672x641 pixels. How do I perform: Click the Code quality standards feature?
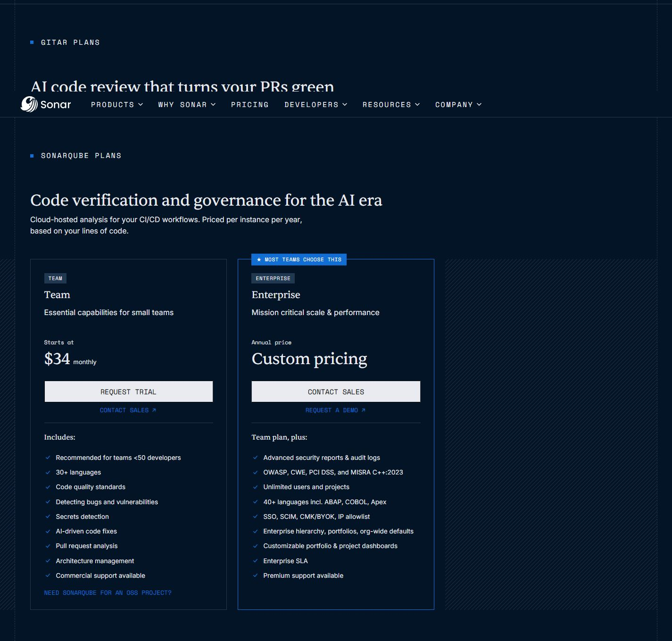[x=91, y=487]
